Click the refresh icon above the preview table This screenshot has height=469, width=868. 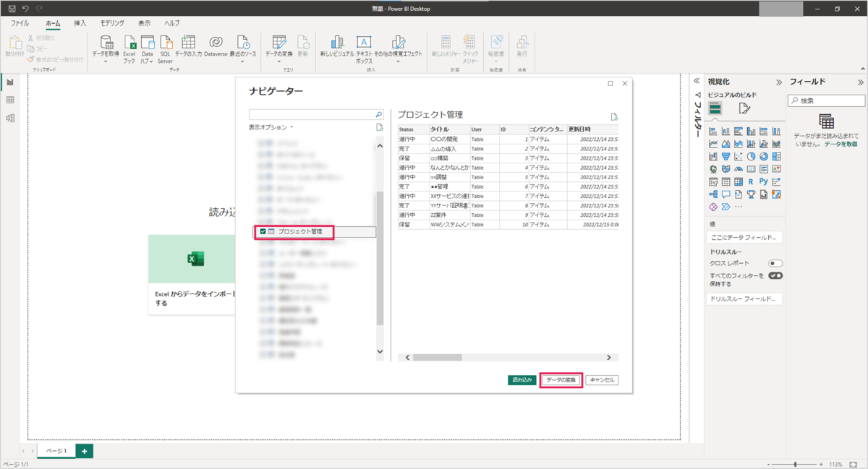(x=614, y=116)
